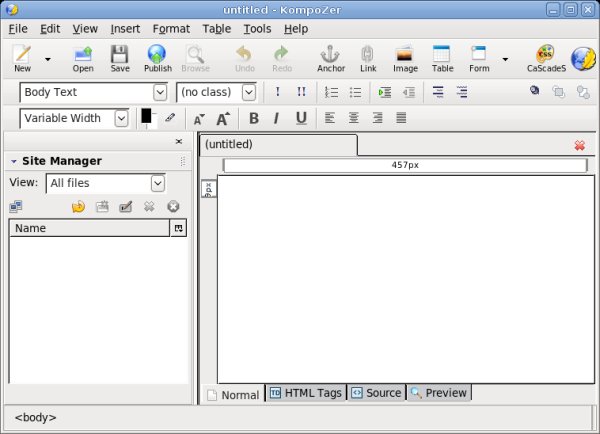Viewport: 600px width, 434px height.
Task: Expand the Variable Width font dropdown
Action: click(75, 118)
